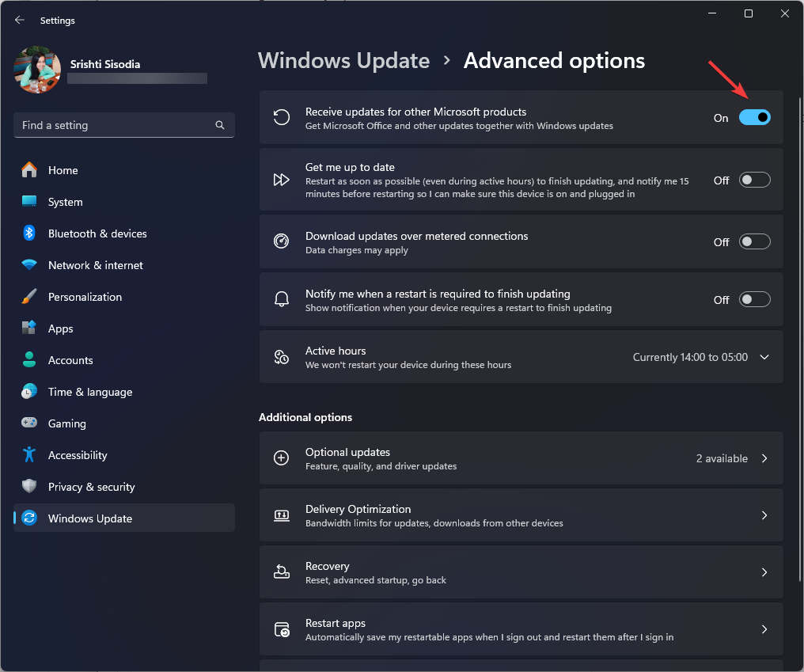Screen dimensions: 804x672
Task: Click the Network wifi icon
Action: pyautogui.click(x=29, y=264)
